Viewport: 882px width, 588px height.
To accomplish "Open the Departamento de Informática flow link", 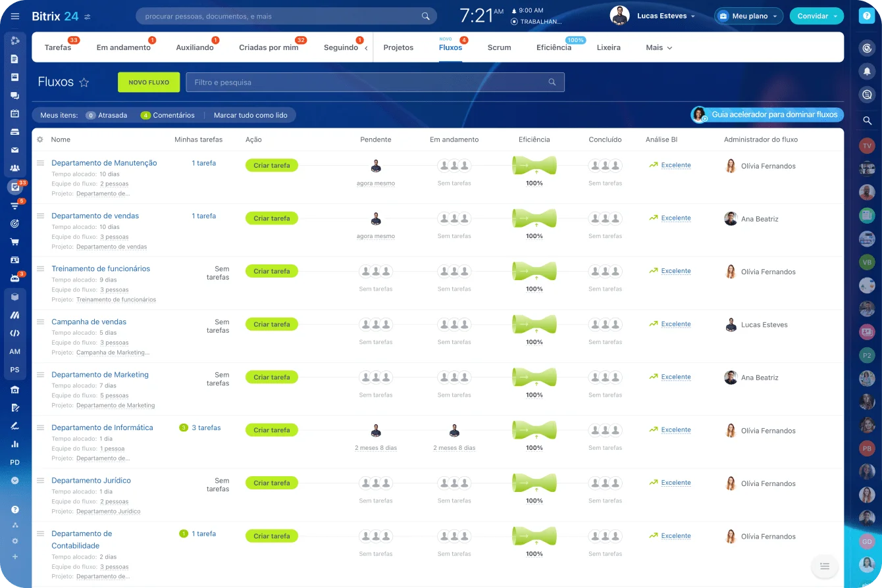I will [102, 428].
